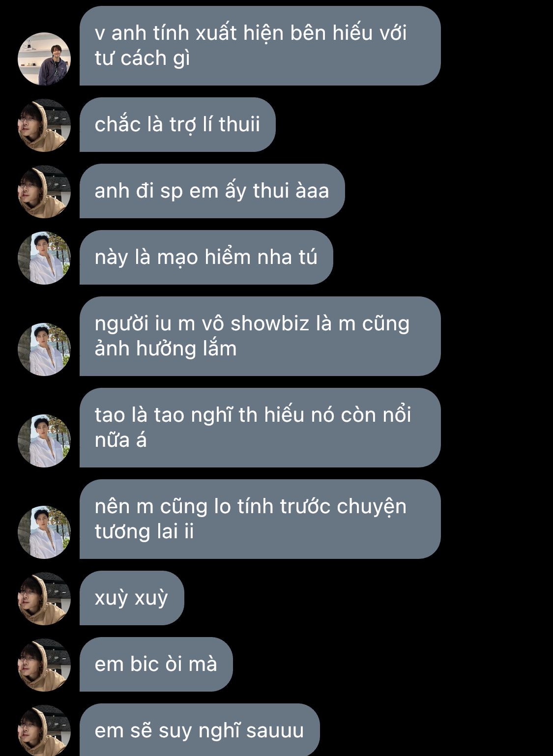Select message 'anh đi sp em ấy thui àaa'

212,191
